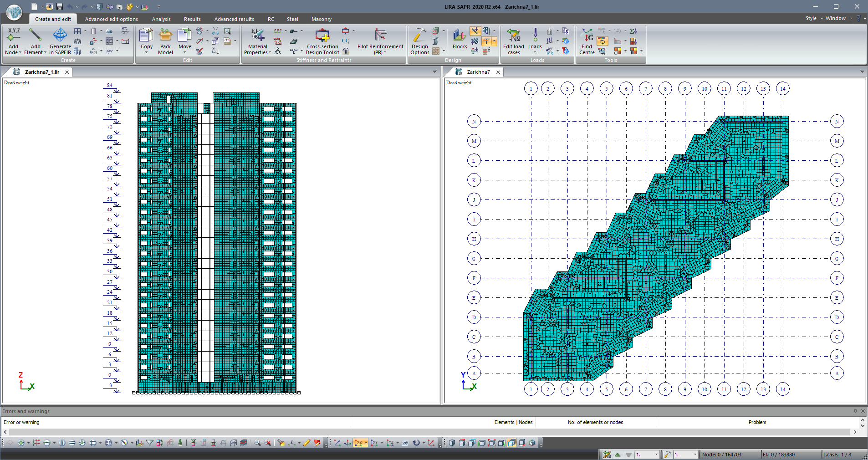Activate the Find Centre tool
The height and width of the screenshot is (460, 868).
coord(587,40)
